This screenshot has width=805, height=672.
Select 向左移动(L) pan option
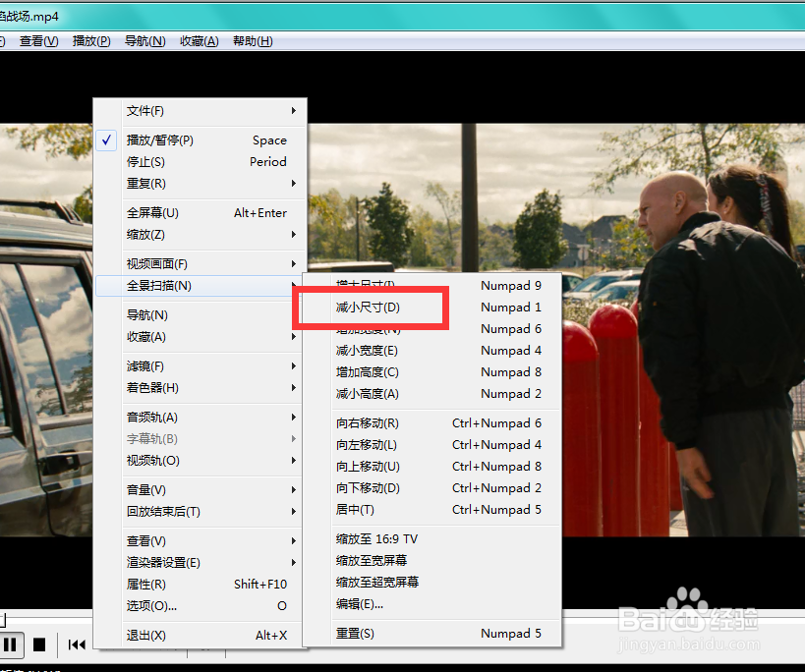[432, 445]
